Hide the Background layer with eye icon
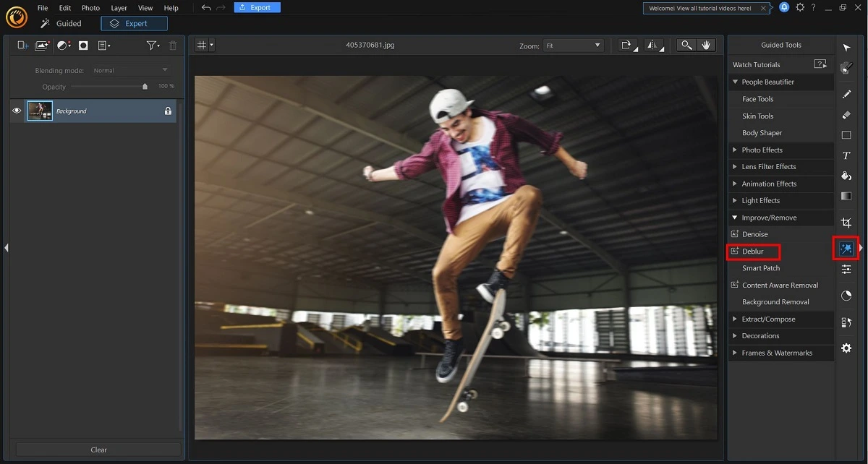868x464 pixels. (x=17, y=111)
